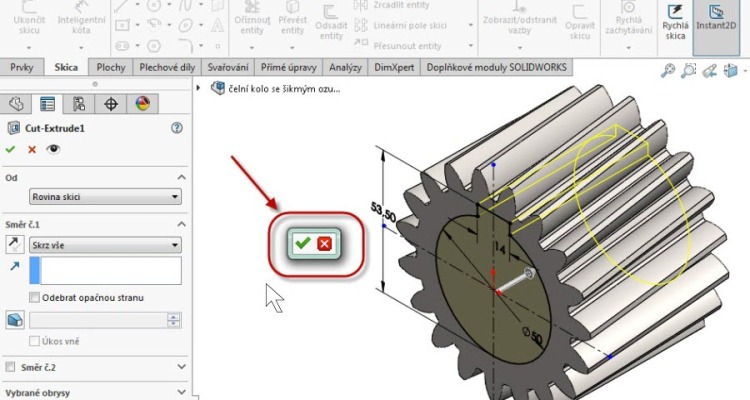
Task: Enable the Směr č.2 checkbox
Action: pos(10,367)
